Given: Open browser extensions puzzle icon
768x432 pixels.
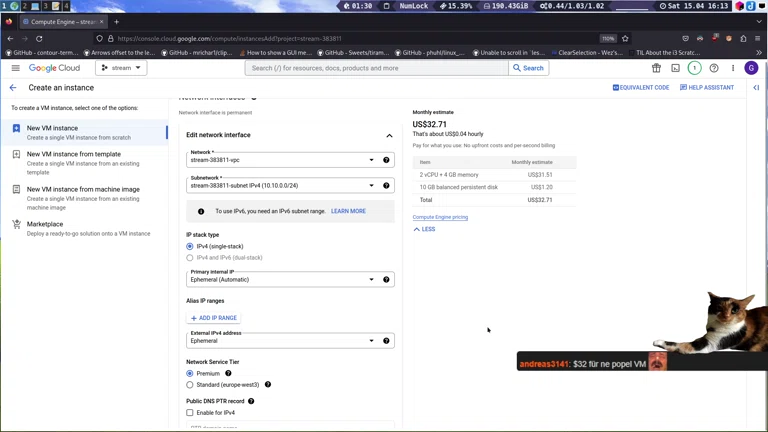Looking at the screenshot, I should tap(744, 39).
